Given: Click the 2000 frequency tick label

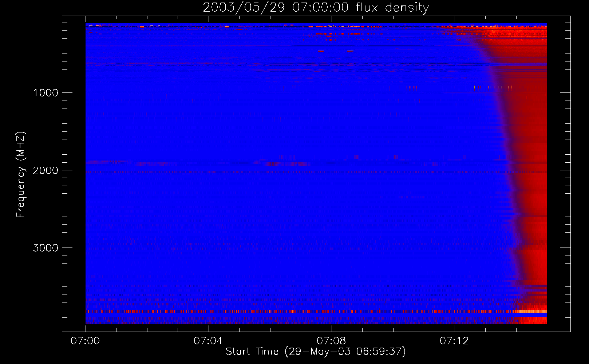Looking at the screenshot, I should click(46, 170).
